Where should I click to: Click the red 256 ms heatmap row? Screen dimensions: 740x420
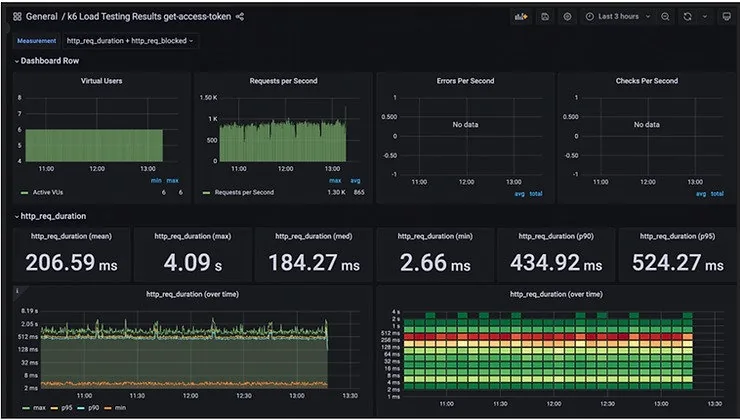point(548,337)
